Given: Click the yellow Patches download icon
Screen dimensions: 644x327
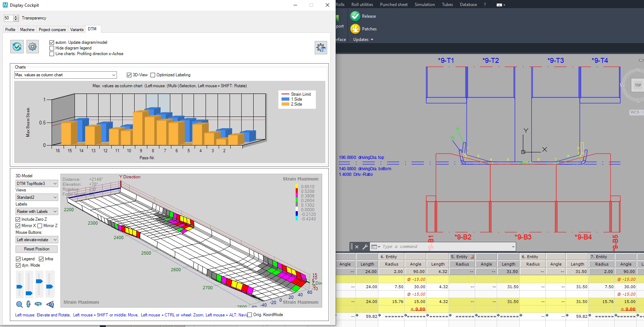Looking at the screenshot, I should pyautogui.click(x=355, y=29).
